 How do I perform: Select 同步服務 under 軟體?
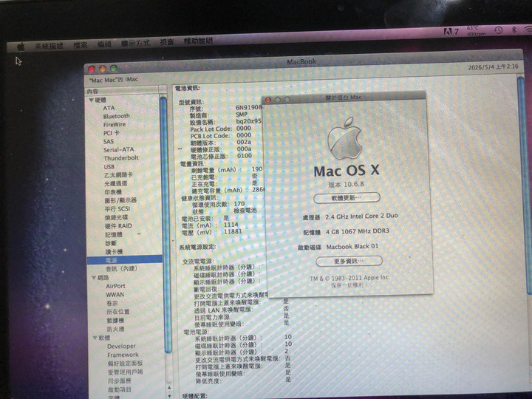120,381
